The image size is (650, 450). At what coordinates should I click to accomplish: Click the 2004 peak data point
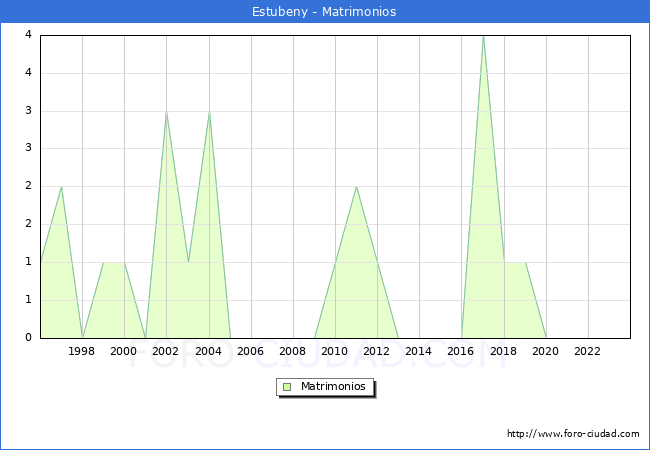click(209, 112)
